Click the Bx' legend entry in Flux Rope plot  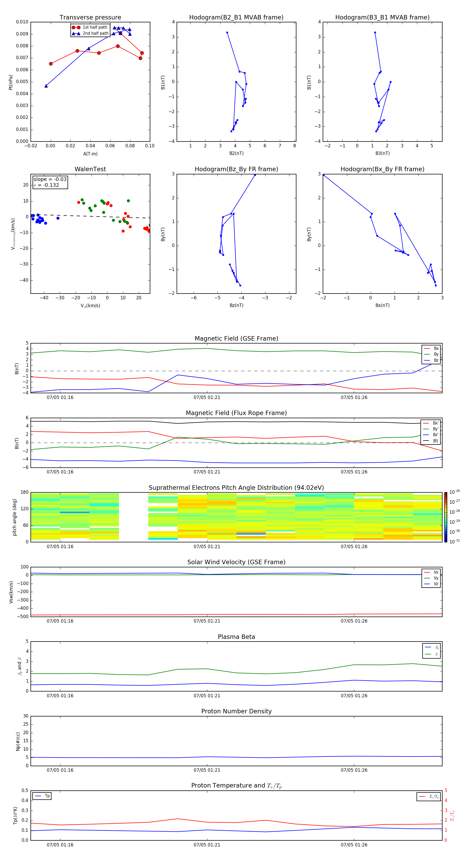tap(431, 423)
